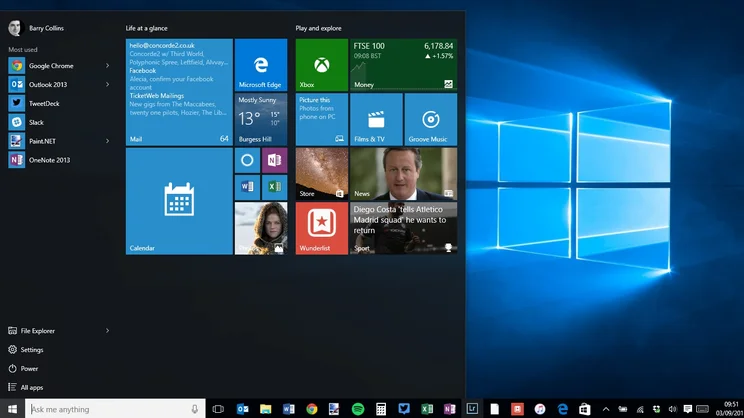
Task: Show hidden system tray icons
Action: point(605,409)
